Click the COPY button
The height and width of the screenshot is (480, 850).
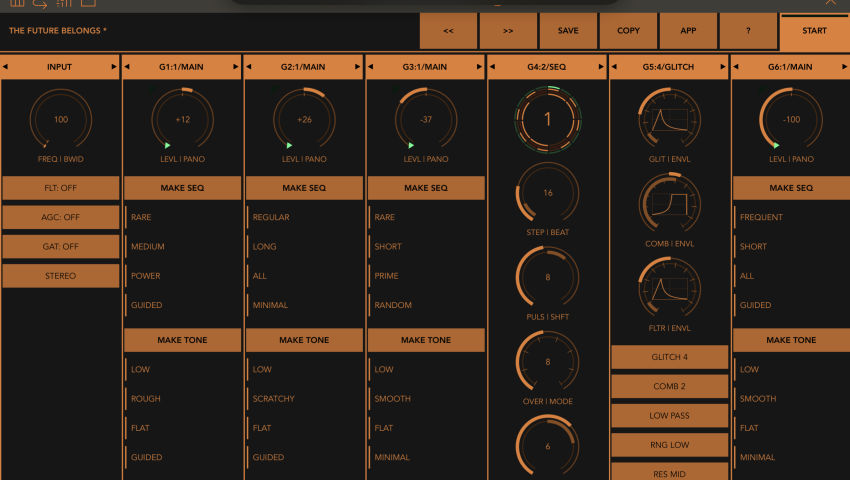[x=628, y=31]
